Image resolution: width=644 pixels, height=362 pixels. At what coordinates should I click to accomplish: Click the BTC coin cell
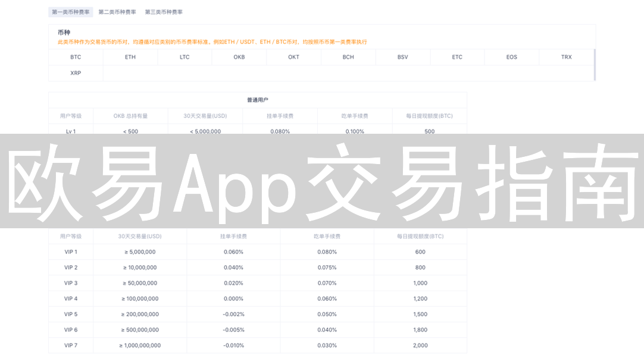click(x=76, y=57)
